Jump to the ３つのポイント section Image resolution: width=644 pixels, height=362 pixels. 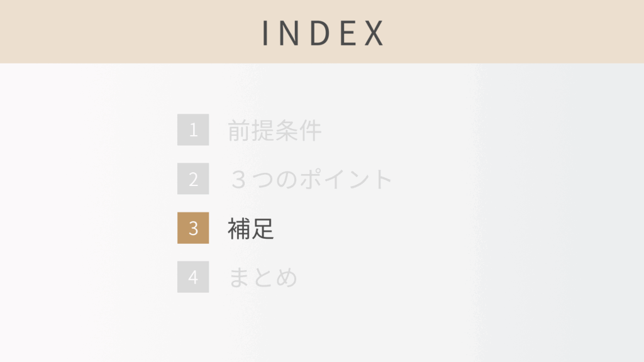pos(311,180)
